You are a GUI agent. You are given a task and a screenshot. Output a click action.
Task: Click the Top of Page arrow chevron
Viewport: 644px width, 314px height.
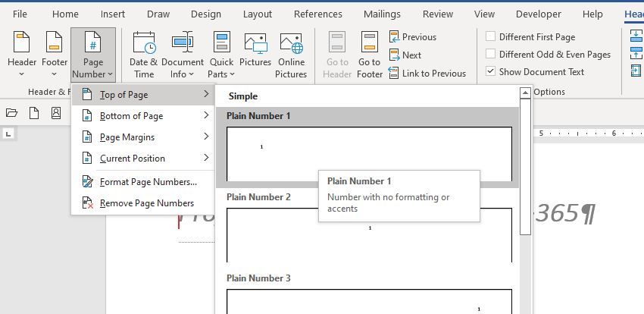click(206, 94)
